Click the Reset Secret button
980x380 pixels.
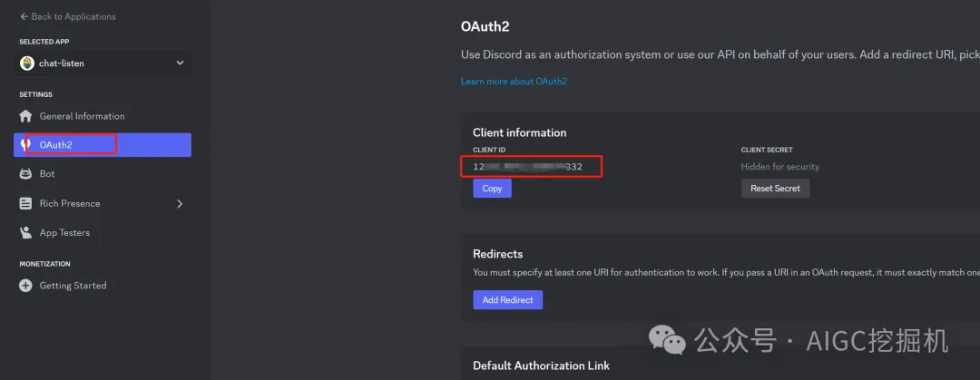(x=775, y=188)
